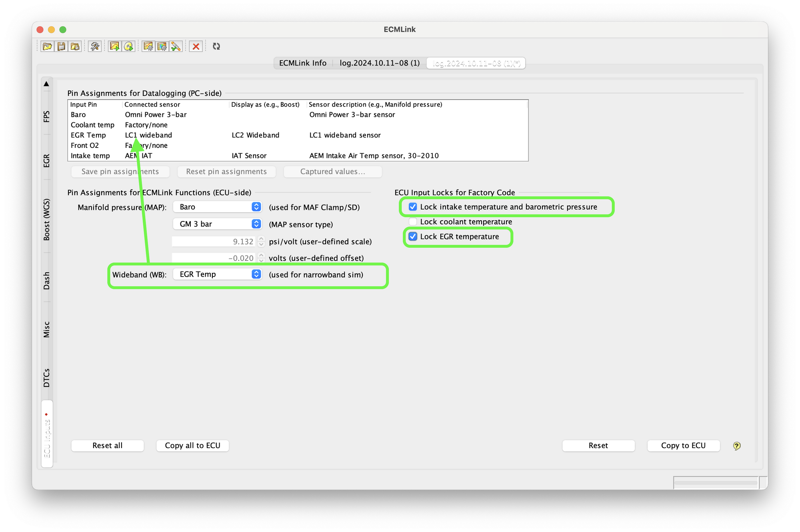Viewport: 800px width, 532px height.
Task: Click the Input Pin column header
Action: [95, 104]
